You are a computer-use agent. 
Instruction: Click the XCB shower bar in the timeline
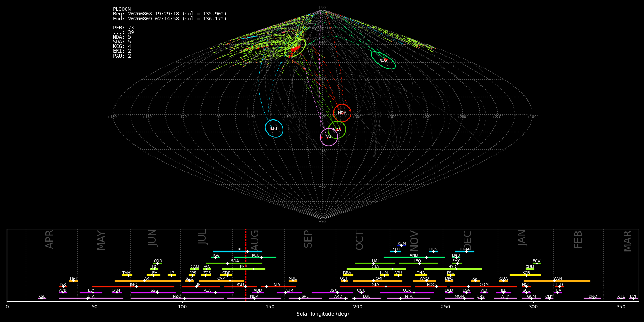(x=525, y=275)
